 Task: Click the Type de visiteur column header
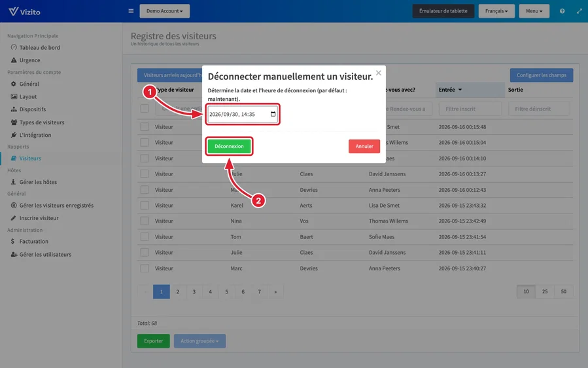pos(175,90)
